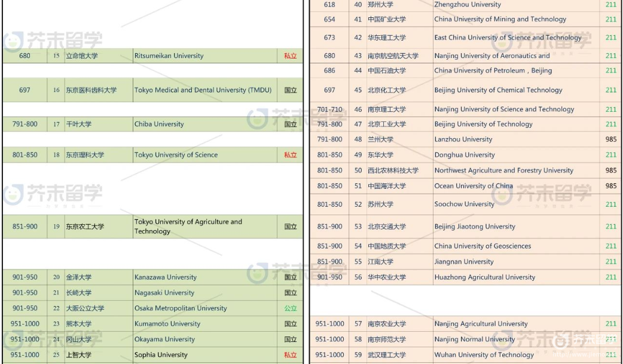Click Tokyo University of Agriculture and Technology
The width and height of the screenshot is (623, 364).
tap(188, 227)
